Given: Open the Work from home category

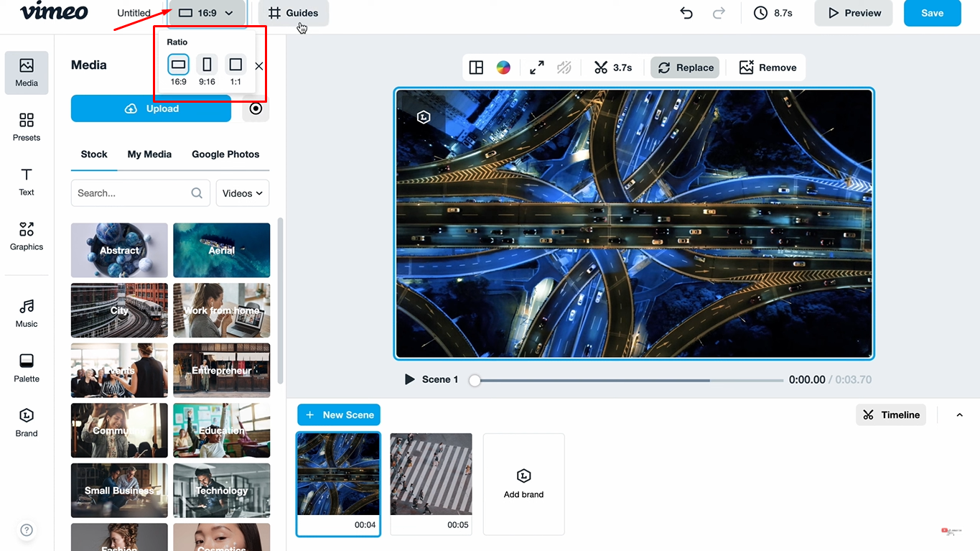Looking at the screenshot, I should click(x=222, y=310).
